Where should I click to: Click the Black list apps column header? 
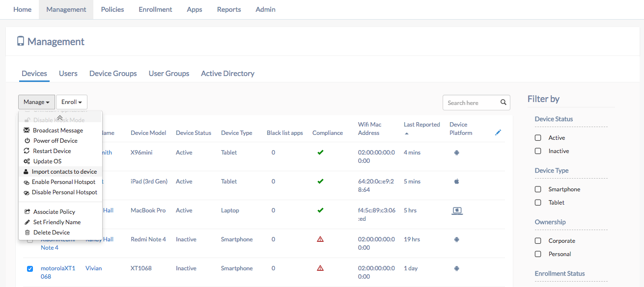tap(285, 133)
